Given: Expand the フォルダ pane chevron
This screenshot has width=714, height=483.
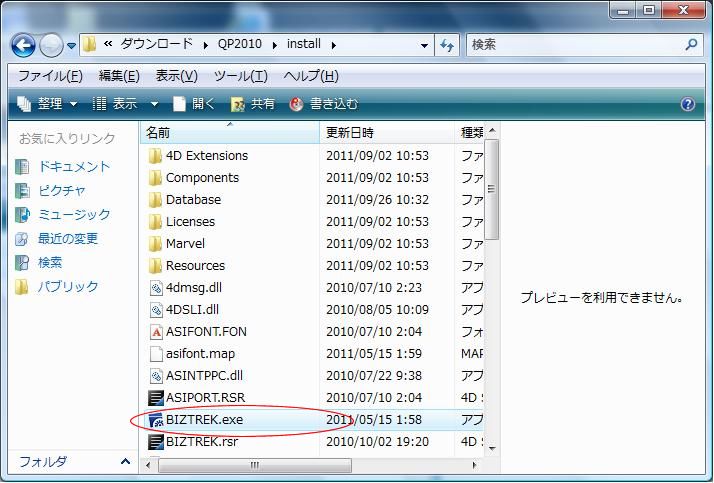Looking at the screenshot, I should point(125,462).
